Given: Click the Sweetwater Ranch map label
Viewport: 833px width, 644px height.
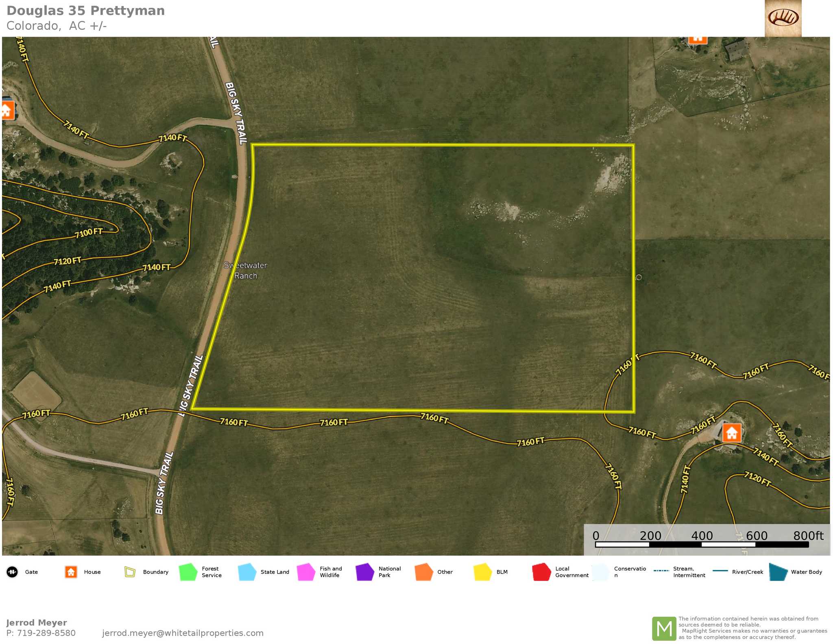Looking at the screenshot, I should click(246, 271).
